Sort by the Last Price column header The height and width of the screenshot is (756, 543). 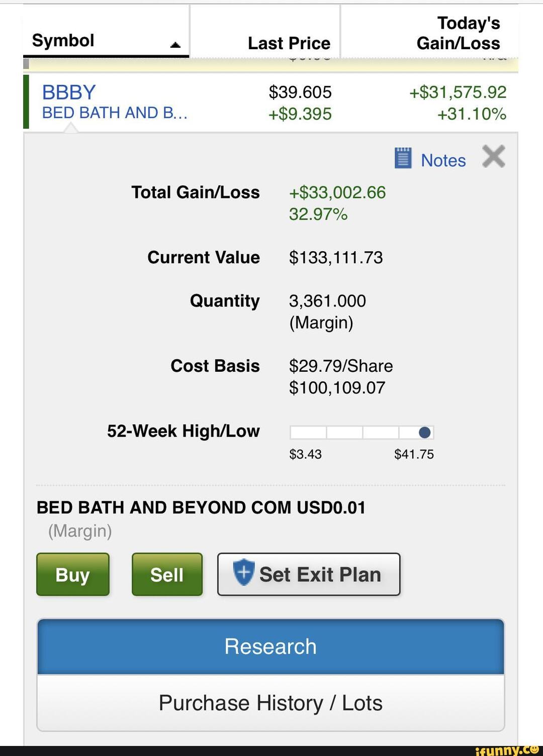click(289, 43)
